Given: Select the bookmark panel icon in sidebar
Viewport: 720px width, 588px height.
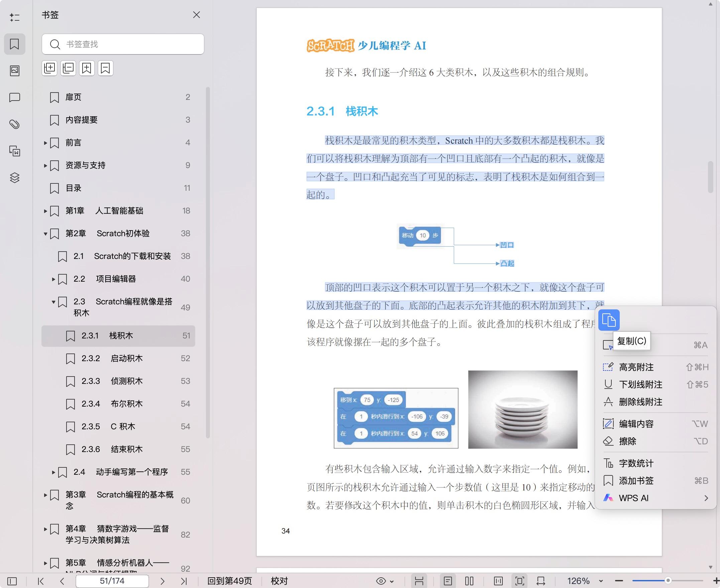Looking at the screenshot, I should click(x=15, y=44).
